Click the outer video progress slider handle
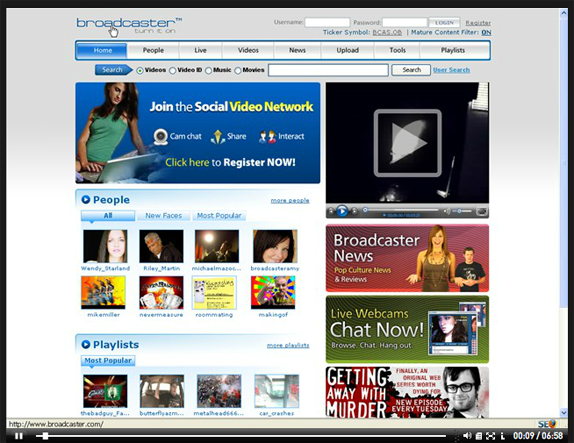Viewport: 574px width, 443px height. click(45, 436)
